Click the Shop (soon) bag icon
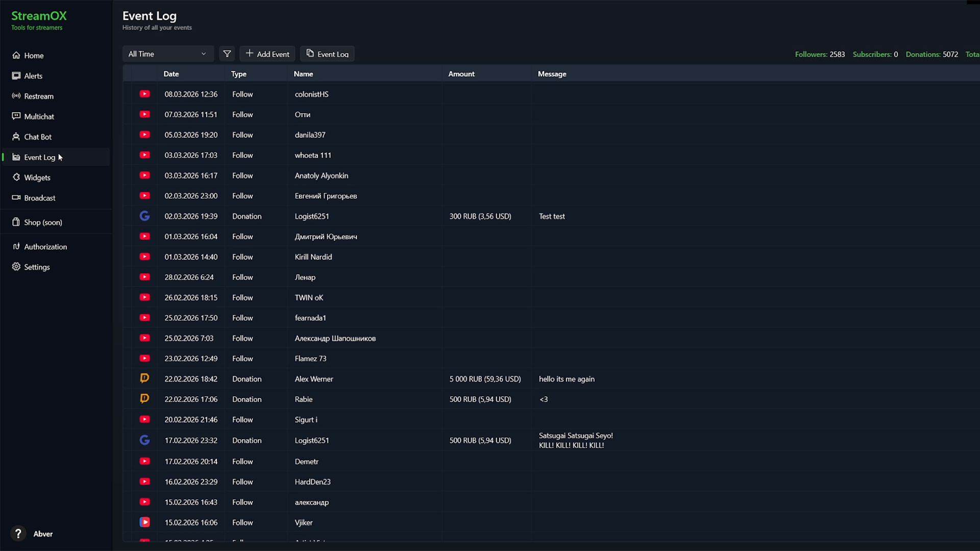 (16, 222)
